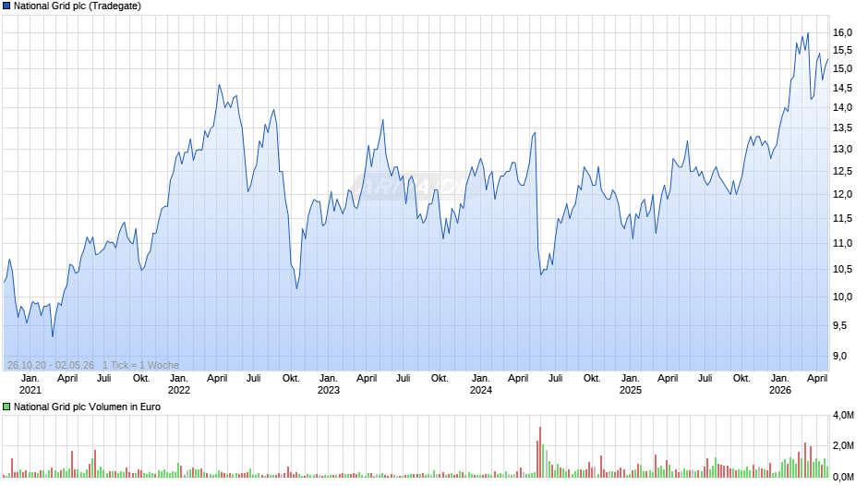868x486 pixels.
Task: Click the 'Jan. 2021' time axis label
Action: click(x=30, y=384)
